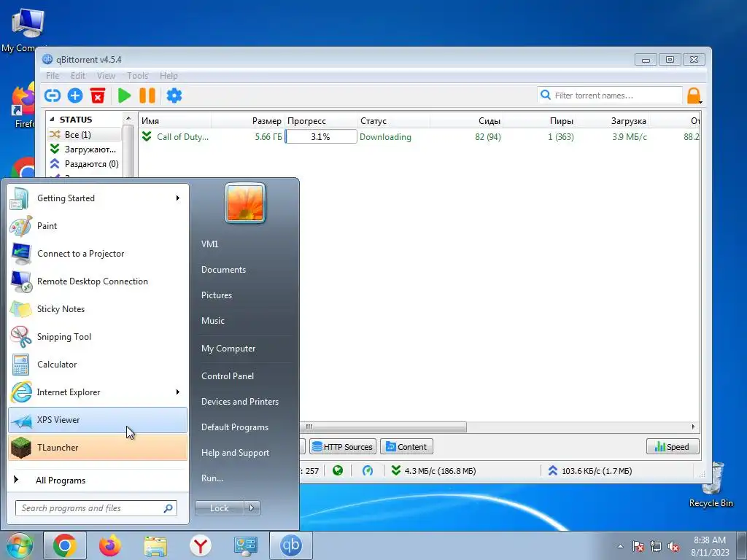Click the horizontal scrollbar in torrent list
Viewport: 747px width, 560px height.
tap(383, 427)
